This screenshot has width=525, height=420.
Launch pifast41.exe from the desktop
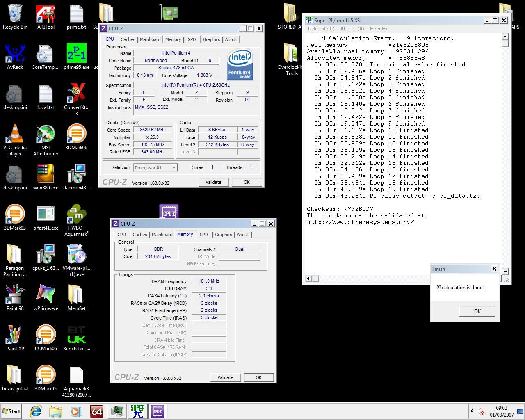click(x=46, y=218)
